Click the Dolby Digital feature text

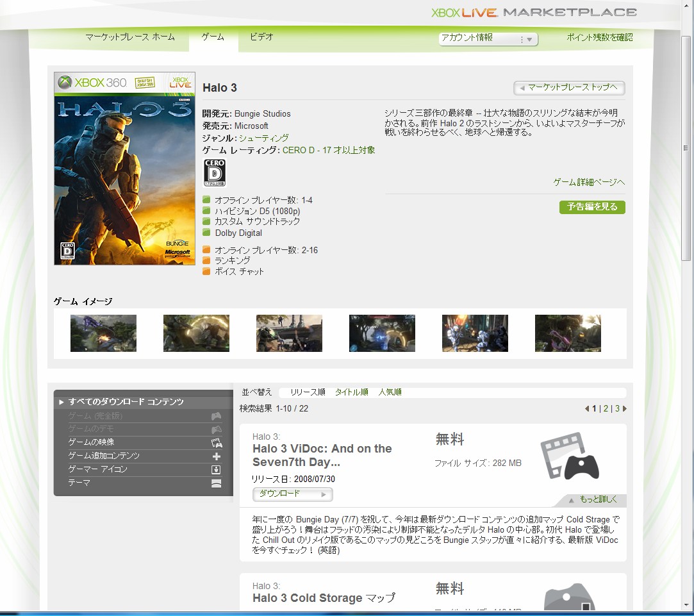click(238, 233)
